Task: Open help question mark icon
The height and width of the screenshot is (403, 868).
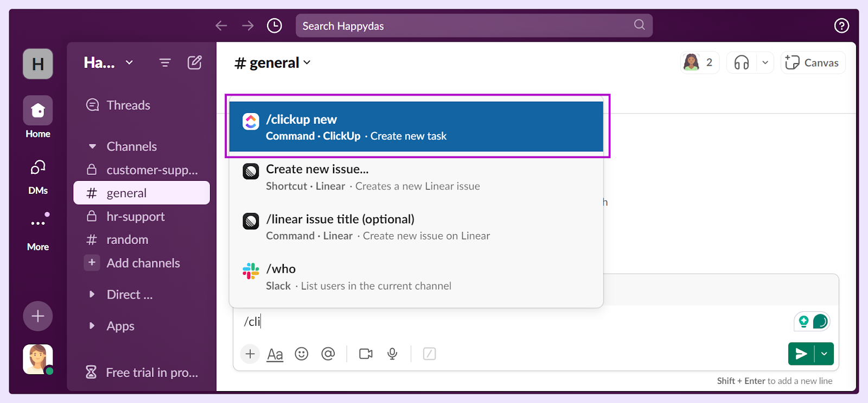Action: coord(841,26)
